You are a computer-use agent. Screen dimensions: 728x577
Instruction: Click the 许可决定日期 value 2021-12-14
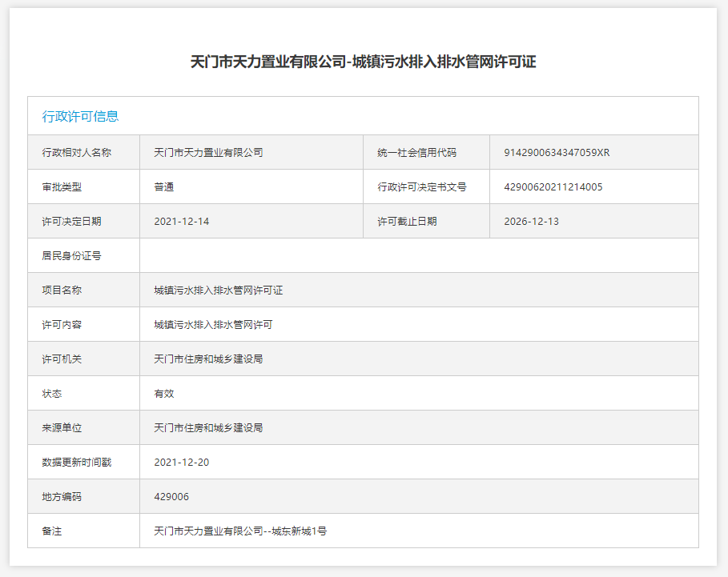182,222
